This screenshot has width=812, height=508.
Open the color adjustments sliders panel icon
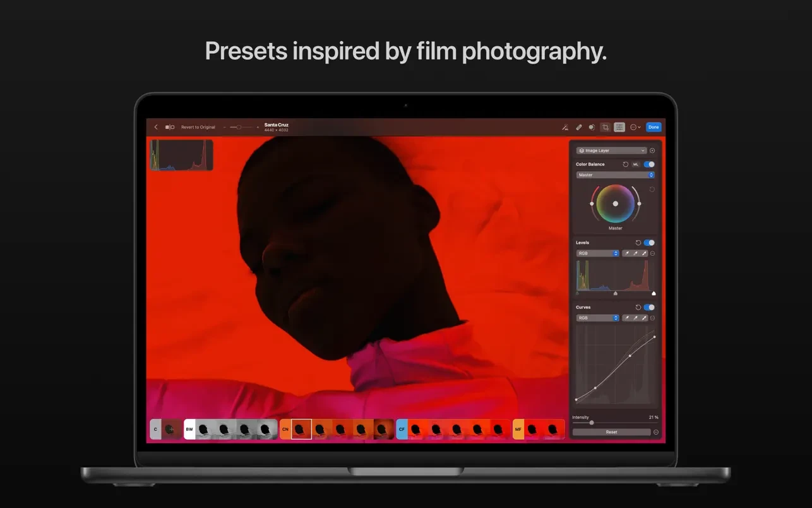coord(619,127)
